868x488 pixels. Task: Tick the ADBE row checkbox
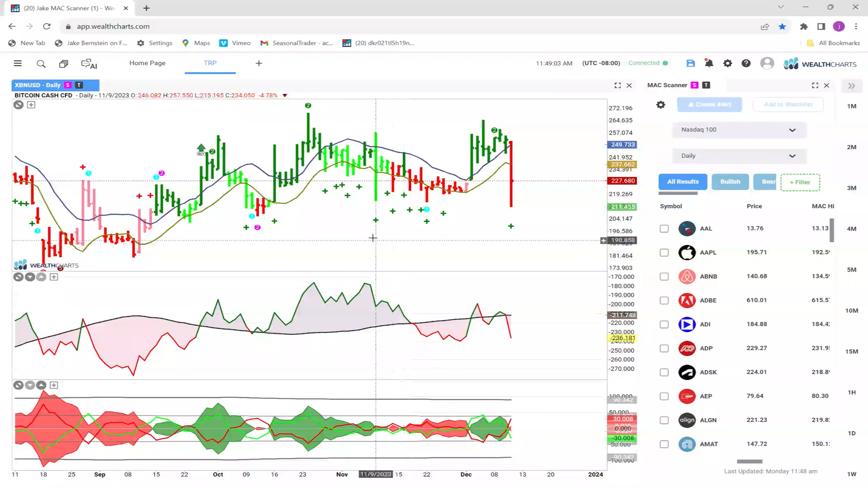(664, 300)
